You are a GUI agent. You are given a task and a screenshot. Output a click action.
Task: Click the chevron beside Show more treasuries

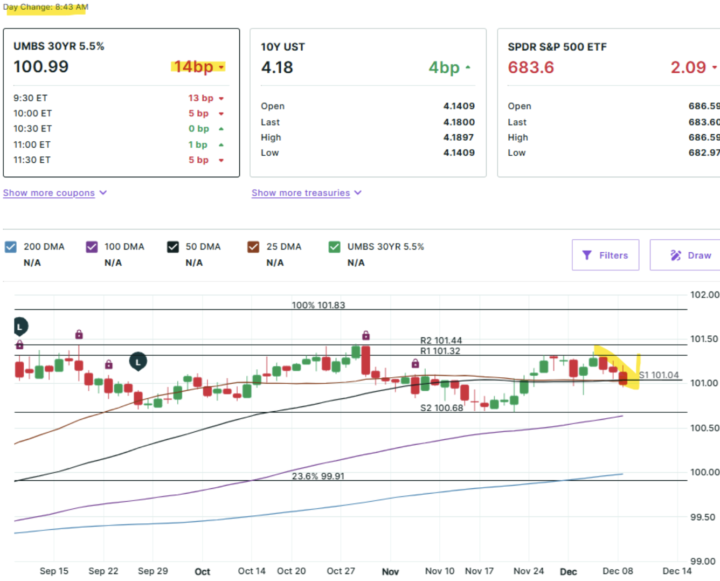click(358, 192)
